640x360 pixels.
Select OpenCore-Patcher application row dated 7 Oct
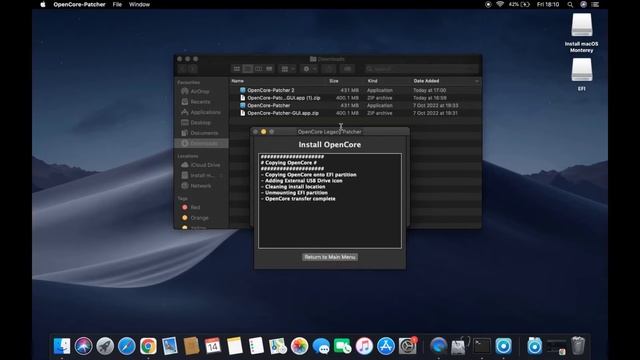(x=355, y=105)
